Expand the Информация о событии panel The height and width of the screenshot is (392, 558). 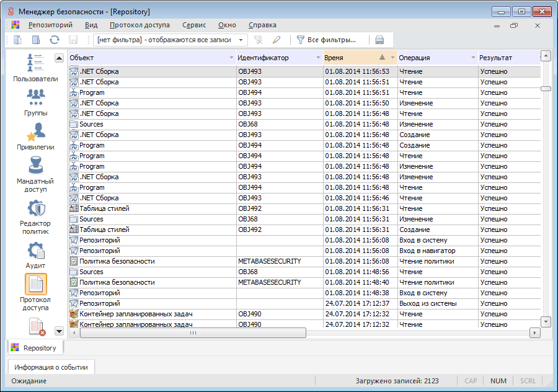[51, 367]
